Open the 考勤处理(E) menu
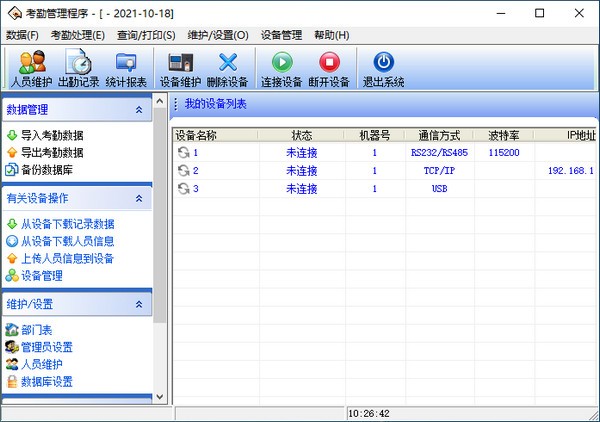 (78, 35)
